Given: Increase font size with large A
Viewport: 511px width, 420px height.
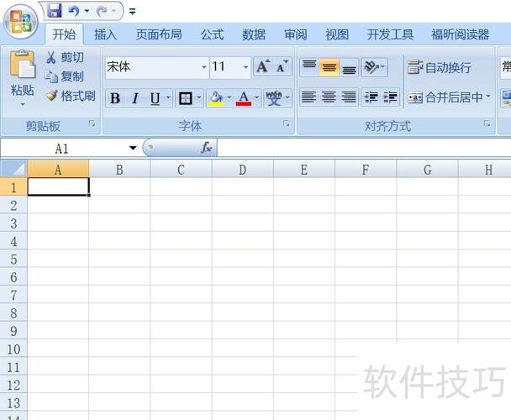Looking at the screenshot, I should [263, 66].
